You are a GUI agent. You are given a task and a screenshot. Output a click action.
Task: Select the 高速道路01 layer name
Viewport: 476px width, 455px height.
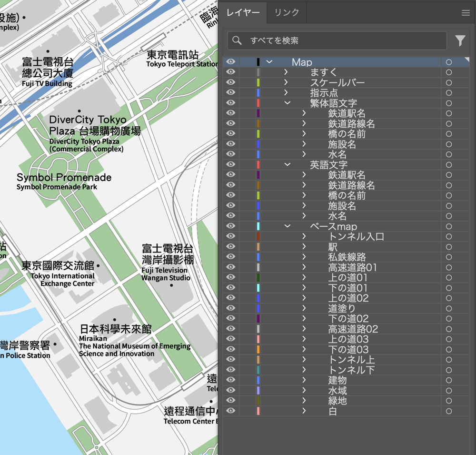click(x=352, y=267)
